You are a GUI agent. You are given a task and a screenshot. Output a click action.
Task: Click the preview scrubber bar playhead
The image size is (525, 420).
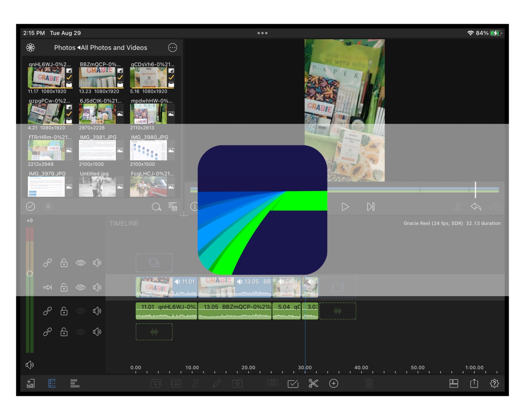click(x=475, y=190)
